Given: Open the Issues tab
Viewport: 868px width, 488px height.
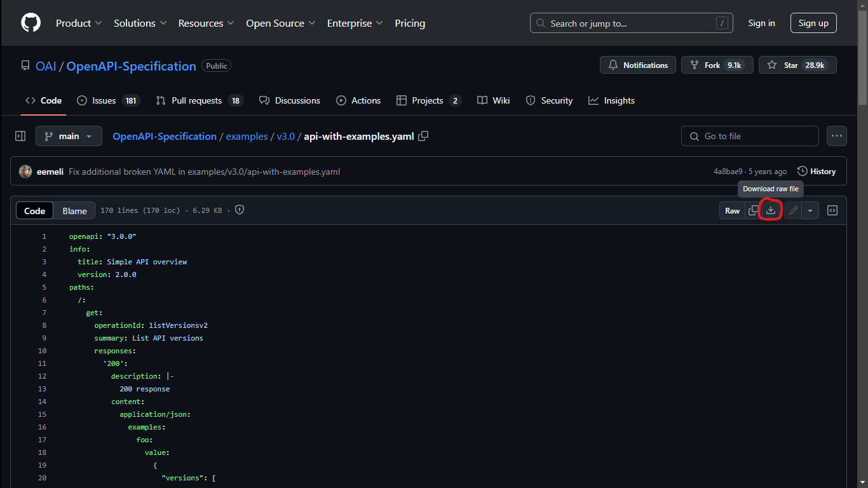Looking at the screenshot, I should [x=108, y=100].
